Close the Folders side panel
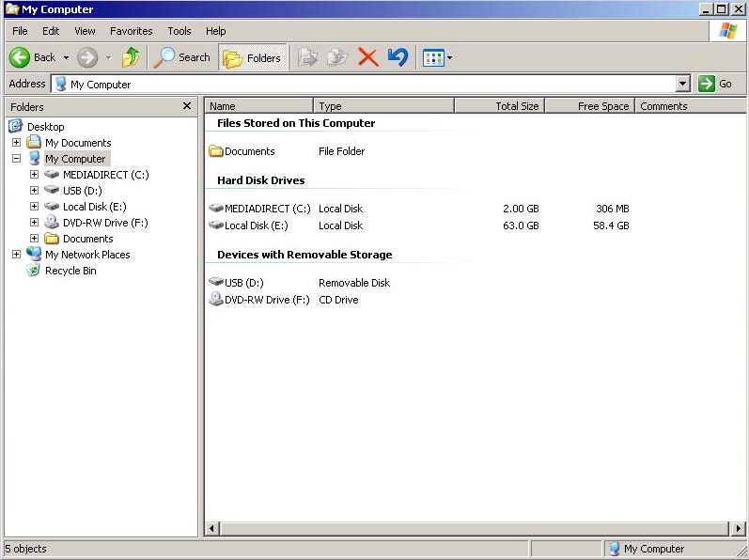The height and width of the screenshot is (560, 749). point(187,106)
